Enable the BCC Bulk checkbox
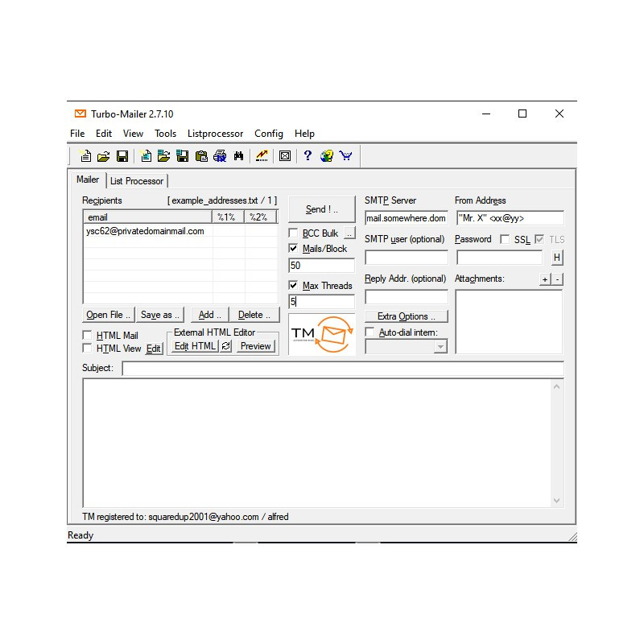The width and height of the screenshot is (644, 644). (x=294, y=233)
